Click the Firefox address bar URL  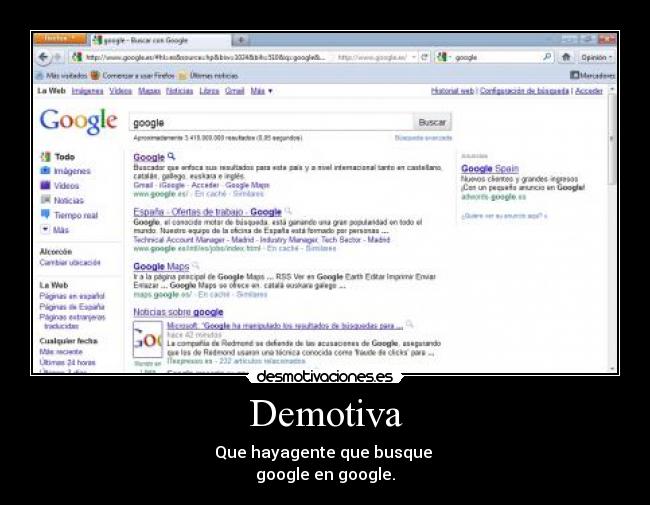coord(205,57)
